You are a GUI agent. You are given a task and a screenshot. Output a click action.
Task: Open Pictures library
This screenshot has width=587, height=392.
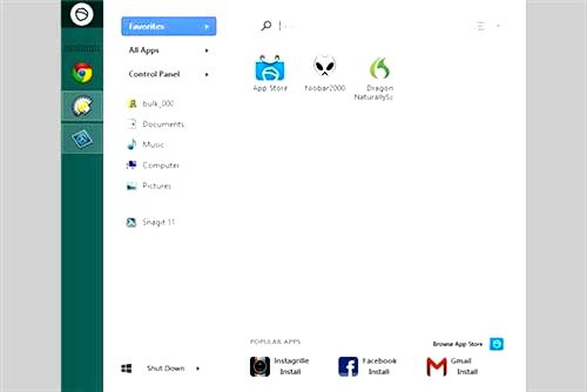pos(157,186)
